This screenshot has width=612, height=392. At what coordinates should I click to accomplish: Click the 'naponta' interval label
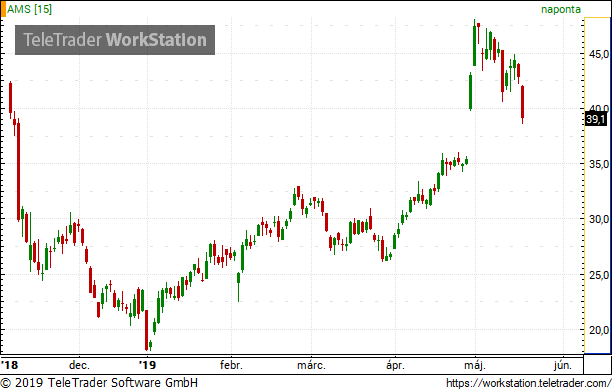pos(561,9)
